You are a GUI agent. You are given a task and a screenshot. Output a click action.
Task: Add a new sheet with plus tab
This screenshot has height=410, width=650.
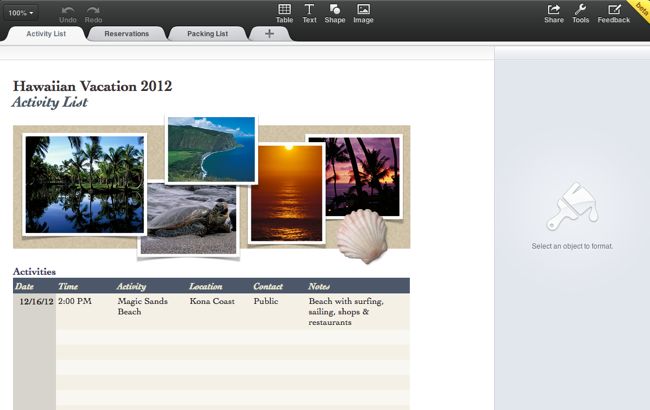click(268, 34)
